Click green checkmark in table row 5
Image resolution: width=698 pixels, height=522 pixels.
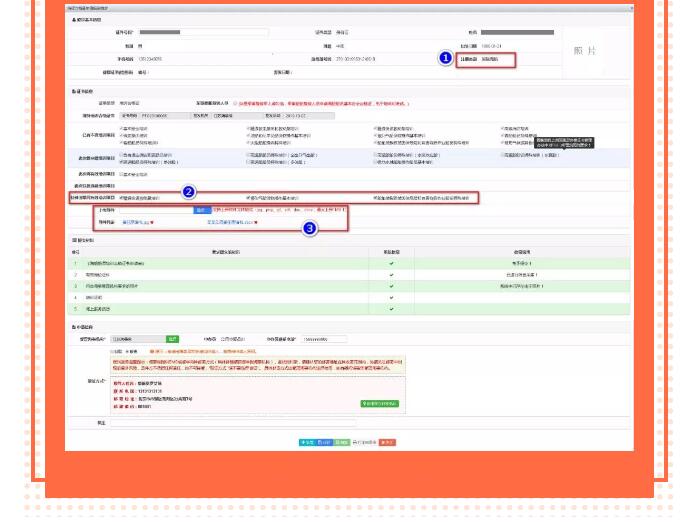(391, 308)
